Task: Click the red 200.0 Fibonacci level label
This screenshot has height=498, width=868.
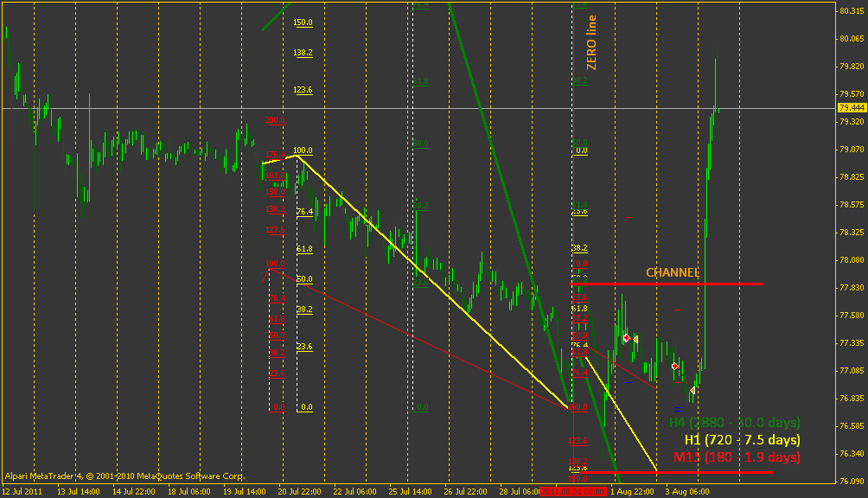Action: click(x=275, y=120)
